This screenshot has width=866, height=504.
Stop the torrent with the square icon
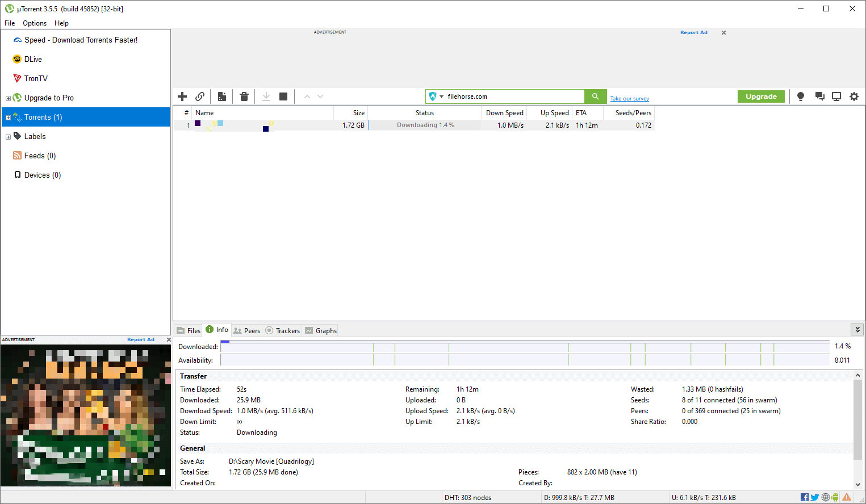click(283, 96)
